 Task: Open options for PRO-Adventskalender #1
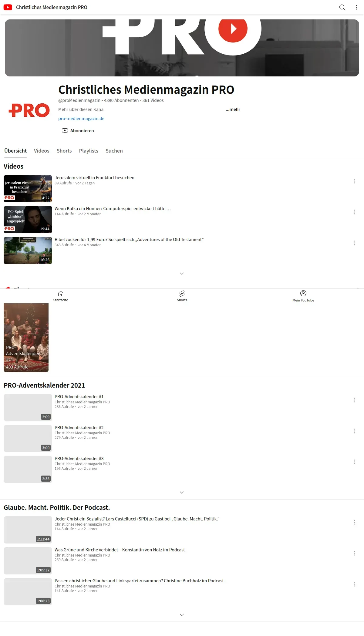point(354,400)
